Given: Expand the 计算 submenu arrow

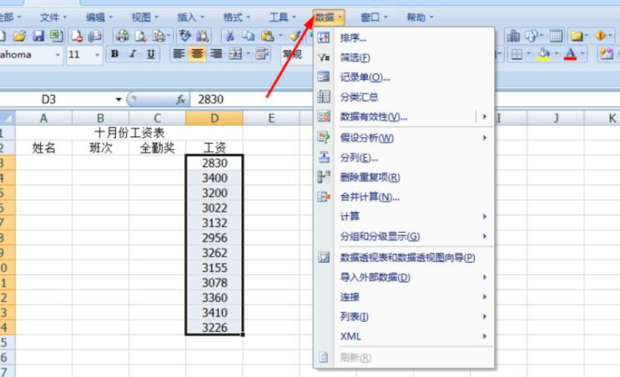Looking at the screenshot, I should (484, 216).
